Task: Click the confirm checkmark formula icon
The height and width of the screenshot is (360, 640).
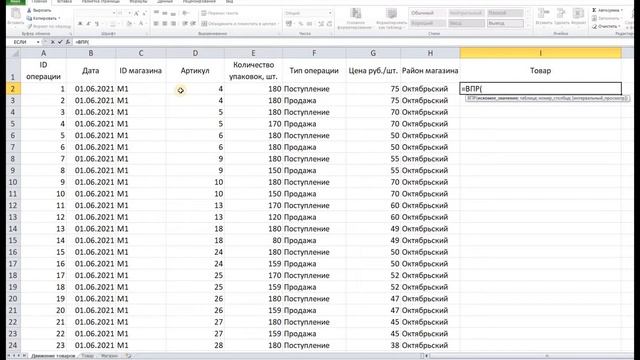Action: tap(60, 42)
